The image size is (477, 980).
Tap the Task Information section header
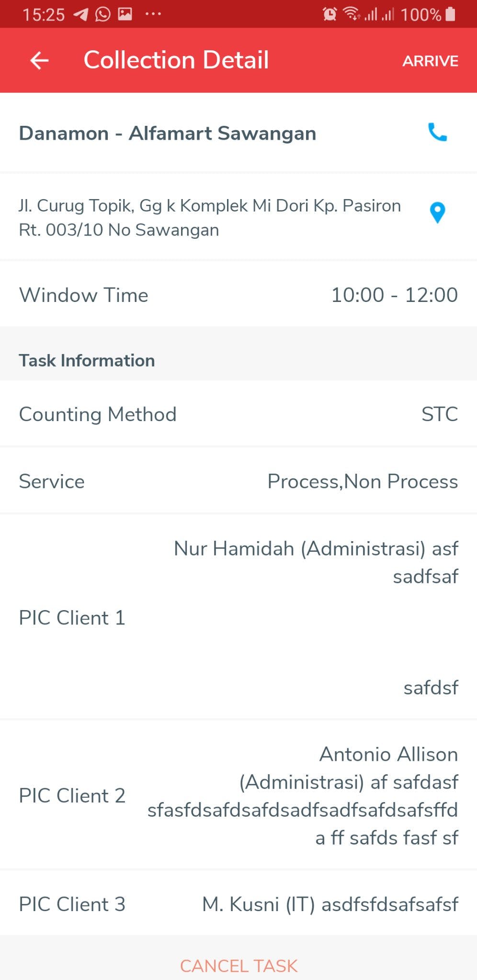tap(87, 360)
